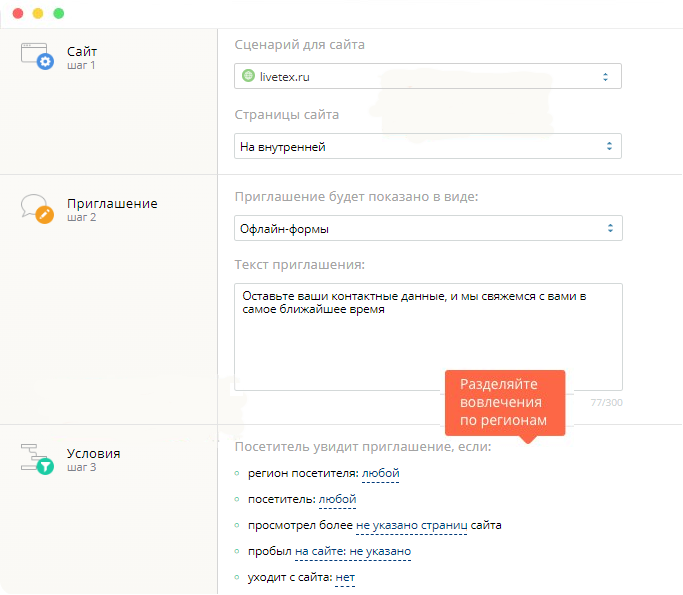The width and height of the screenshot is (683, 595).
Task: Click the yellow minimize window dot
Action: [38, 14]
